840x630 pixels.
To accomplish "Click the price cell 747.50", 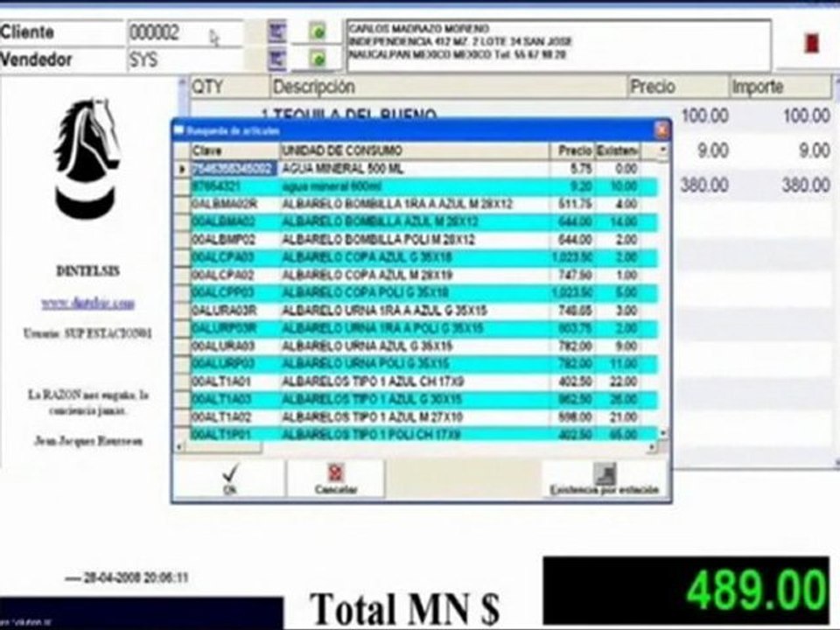I will [572, 275].
